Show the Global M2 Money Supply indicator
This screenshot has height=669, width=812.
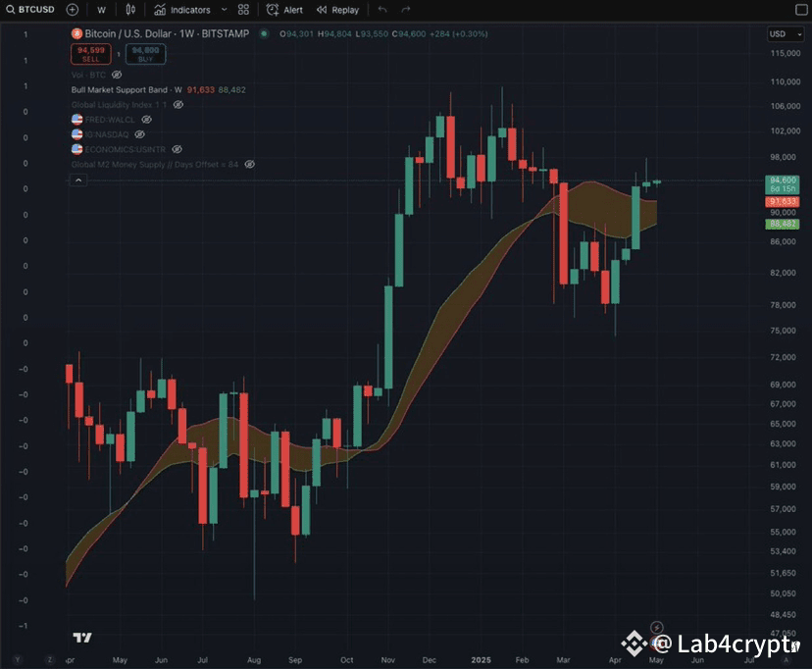250,164
